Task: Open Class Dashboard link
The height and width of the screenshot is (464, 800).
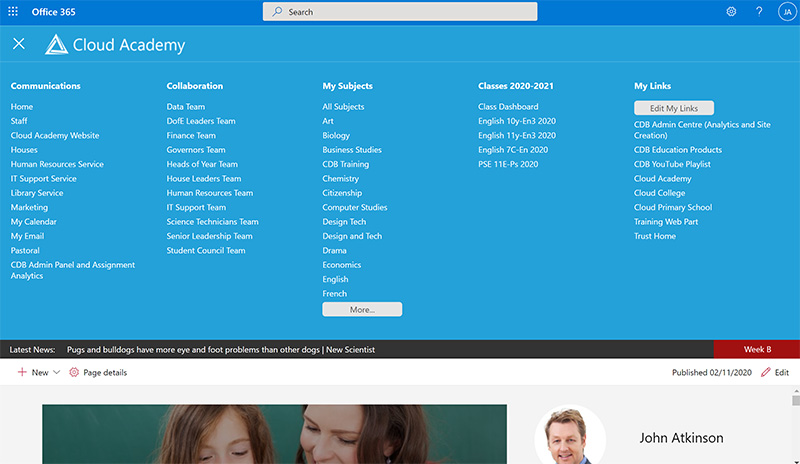Action: 508,107
